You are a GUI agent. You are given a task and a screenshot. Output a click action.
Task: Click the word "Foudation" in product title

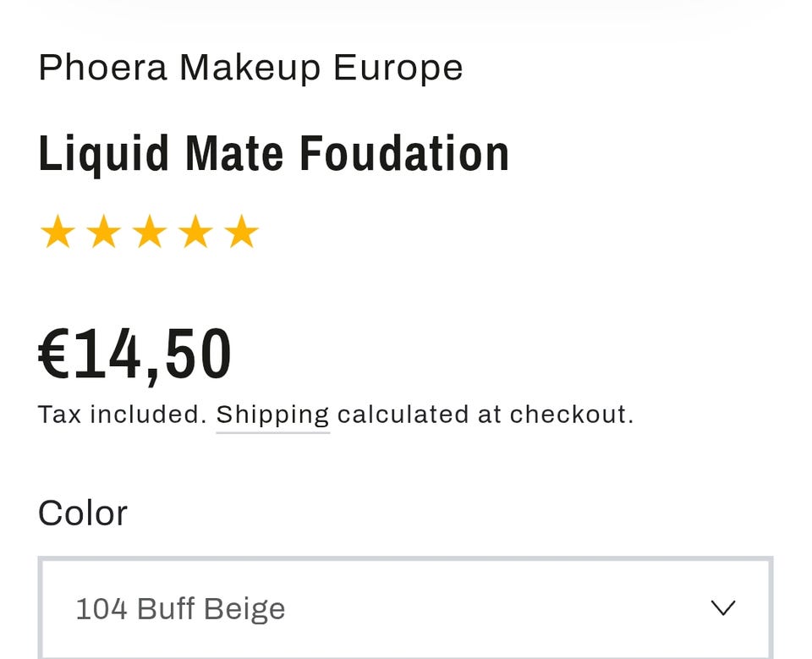pyautogui.click(x=404, y=154)
